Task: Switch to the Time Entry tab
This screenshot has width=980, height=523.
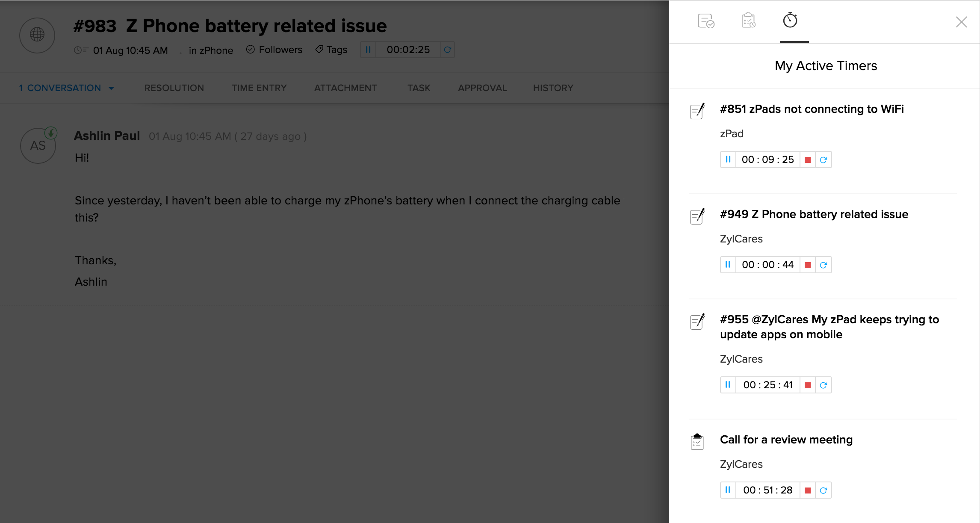Action: coord(259,88)
